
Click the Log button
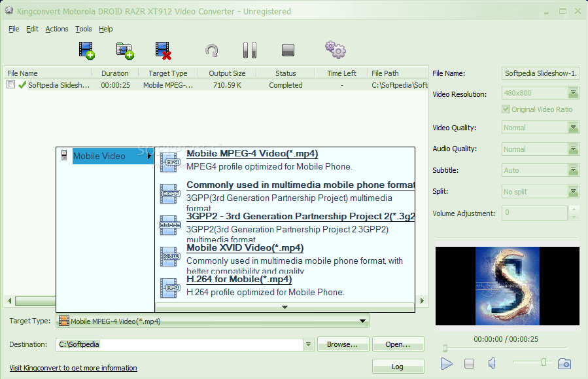[398, 367]
